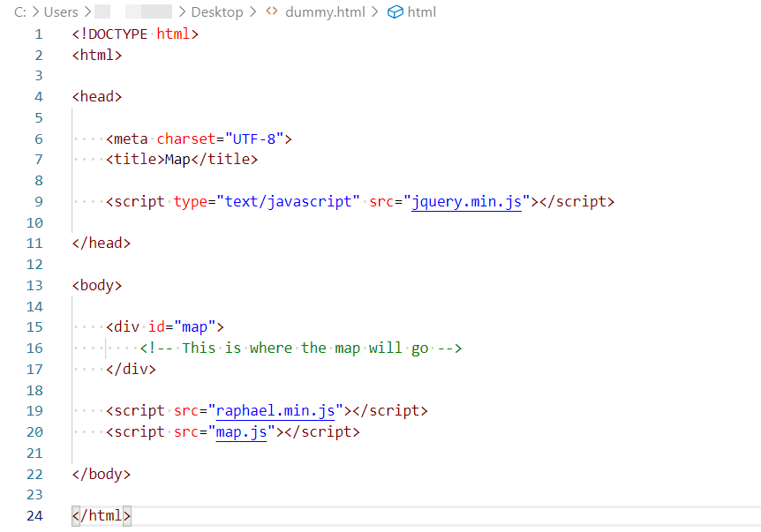
Task: Click the closing '</title>' tag
Action: click(x=224, y=160)
